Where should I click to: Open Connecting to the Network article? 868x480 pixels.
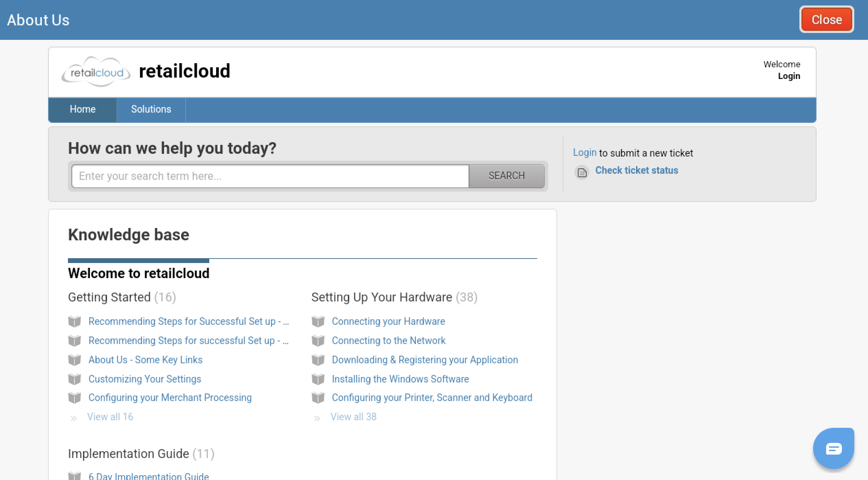(388, 341)
